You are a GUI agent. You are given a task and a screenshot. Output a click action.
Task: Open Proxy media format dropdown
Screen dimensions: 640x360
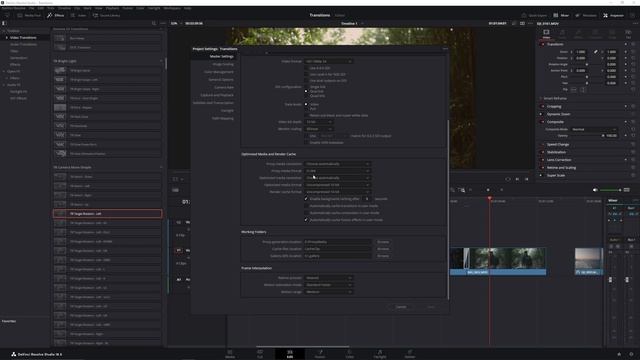click(338, 171)
